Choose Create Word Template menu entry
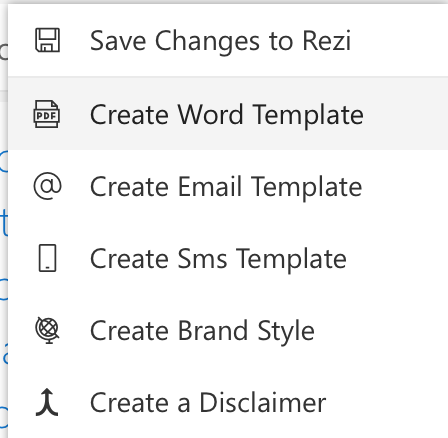Image resolution: width=448 pixels, height=438 pixels. 228,114
